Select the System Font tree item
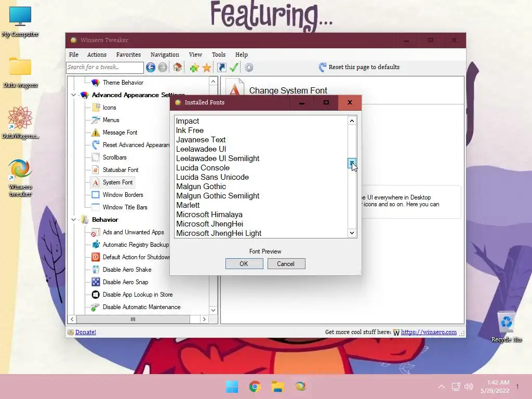This screenshot has height=399, width=532. tap(118, 182)
